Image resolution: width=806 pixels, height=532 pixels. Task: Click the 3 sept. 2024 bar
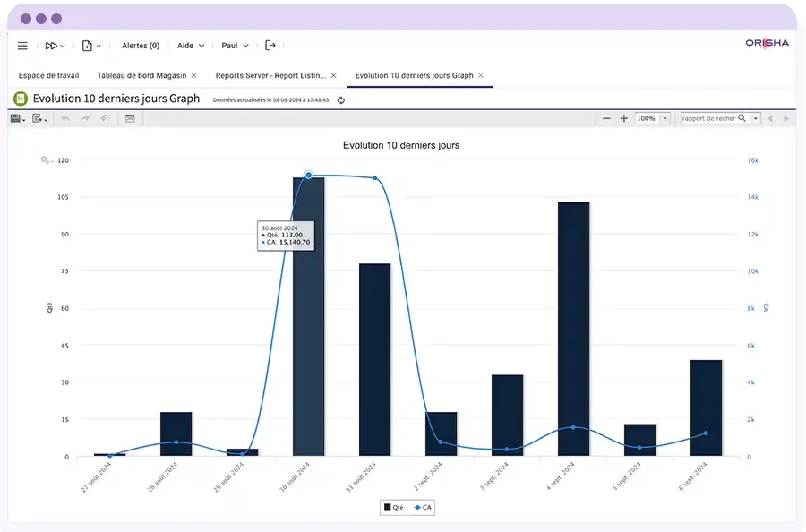(508, 416)
